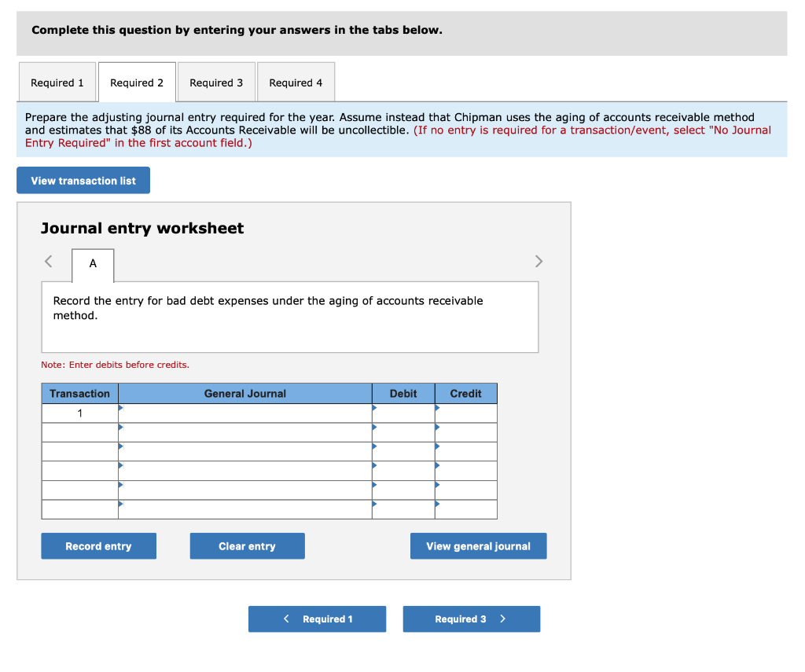Expand the Debit field dropdown on row one
Viewport: 805px width, 672px height.
(373, 408)
